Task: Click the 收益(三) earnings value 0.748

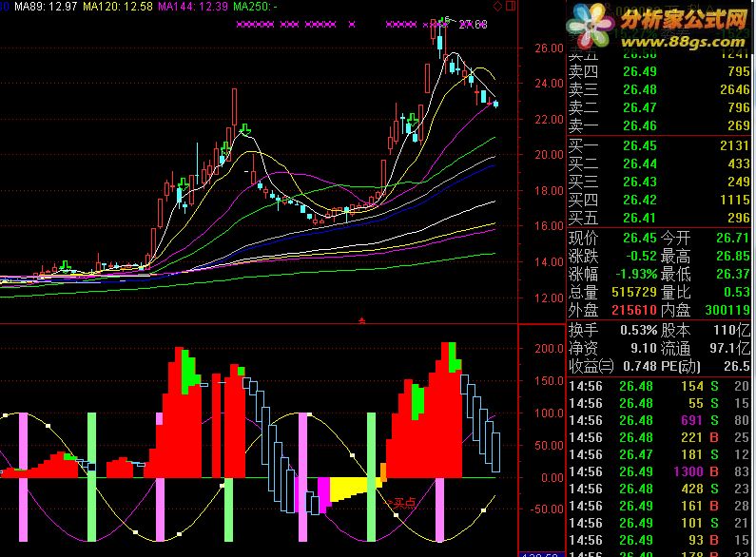Action: pos(640,367)
